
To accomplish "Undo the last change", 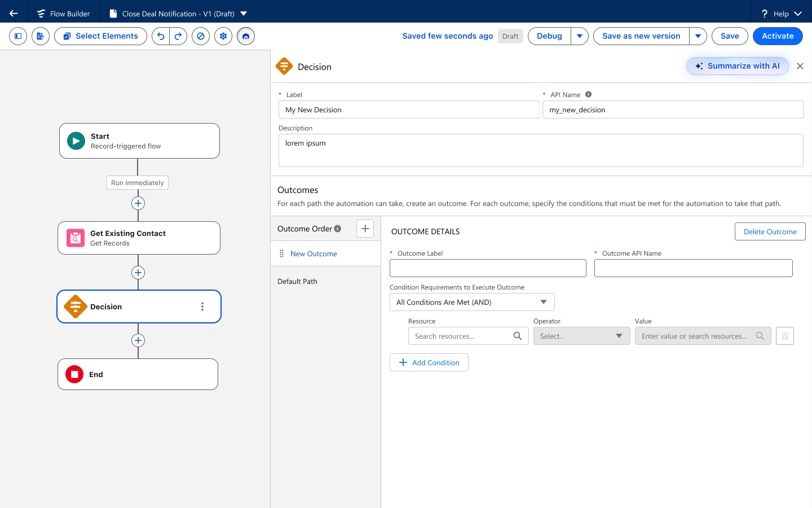I will 161,36.
